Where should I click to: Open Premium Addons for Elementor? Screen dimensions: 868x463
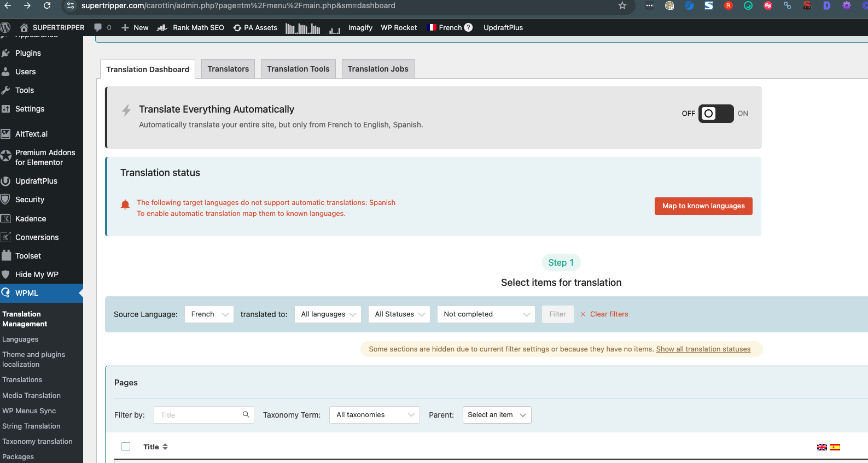(45, 157)
